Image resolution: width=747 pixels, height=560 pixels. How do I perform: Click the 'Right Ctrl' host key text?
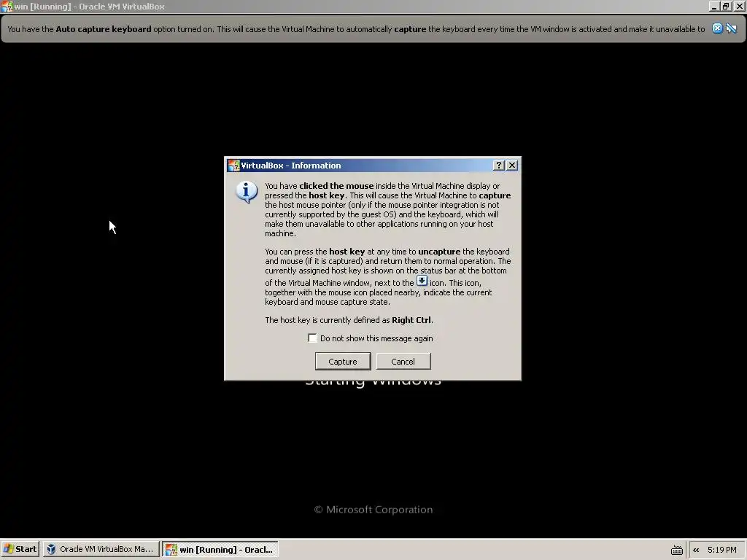click(x=411, y=320)
